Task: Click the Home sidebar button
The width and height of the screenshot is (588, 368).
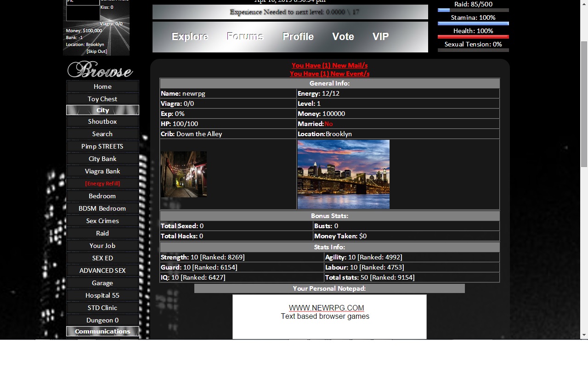Action: point(102,86)
